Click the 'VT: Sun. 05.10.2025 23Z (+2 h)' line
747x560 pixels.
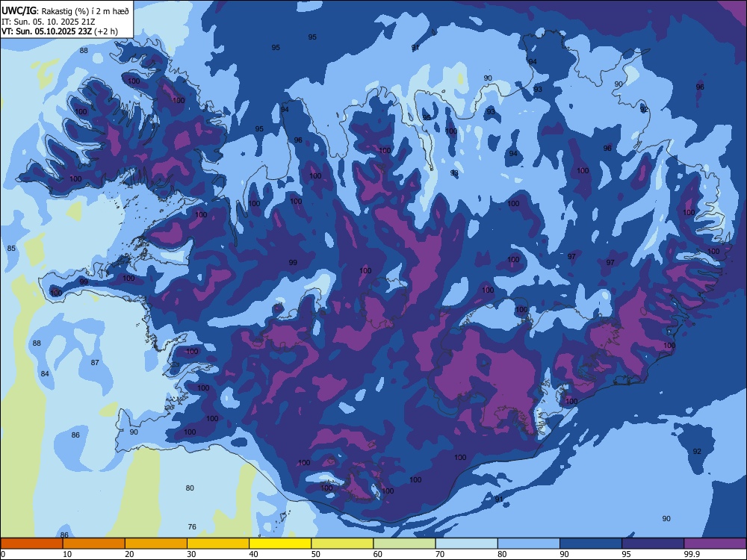(x=60, y=31)
